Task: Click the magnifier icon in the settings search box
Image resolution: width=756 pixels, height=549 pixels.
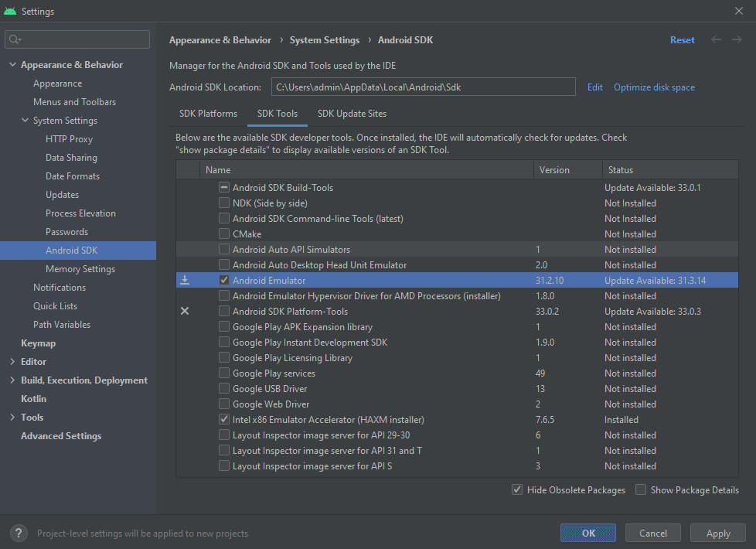Action: pyautogui.click(x=14, y=39)
